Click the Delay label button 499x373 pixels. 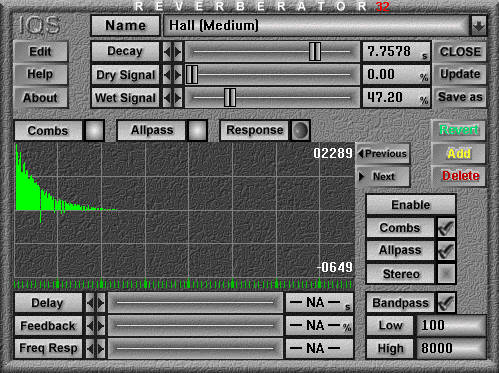(x=48, y=303)
